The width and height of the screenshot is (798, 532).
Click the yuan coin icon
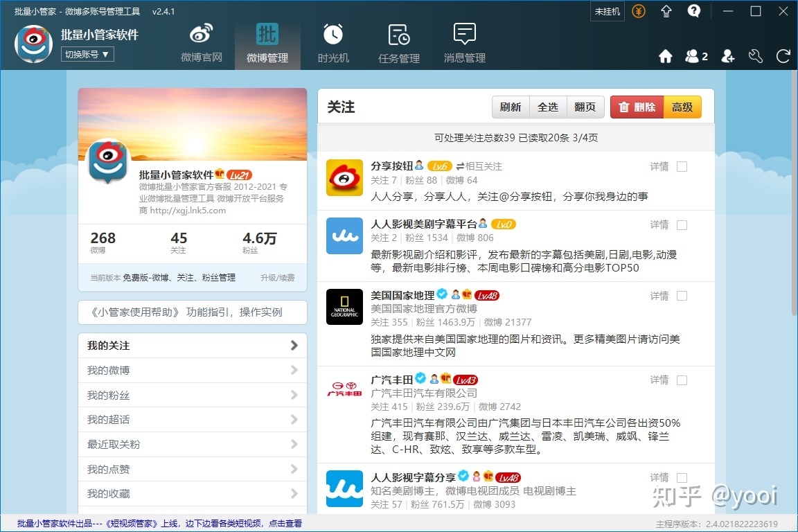pos(638,10)
